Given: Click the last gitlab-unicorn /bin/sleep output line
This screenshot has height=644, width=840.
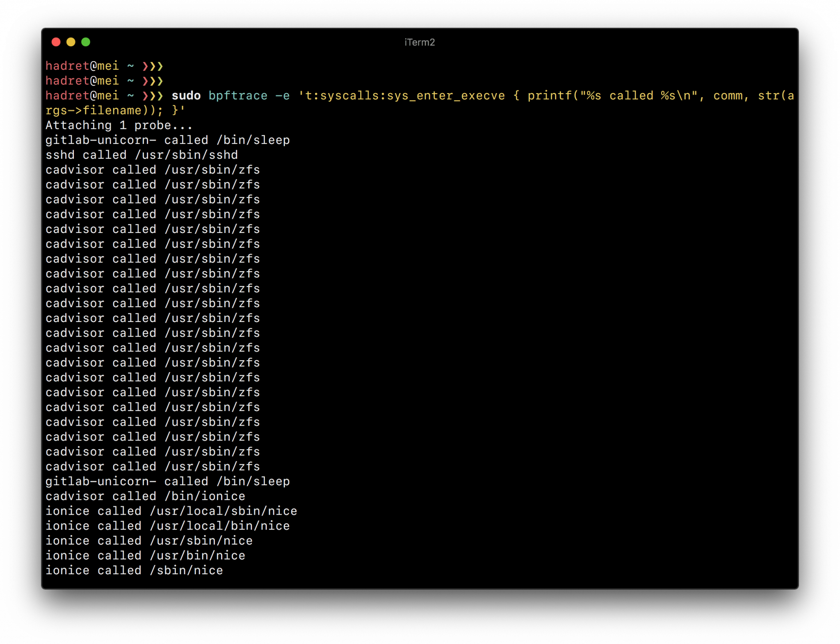Looking at the screenshot, I should point(167,481).
